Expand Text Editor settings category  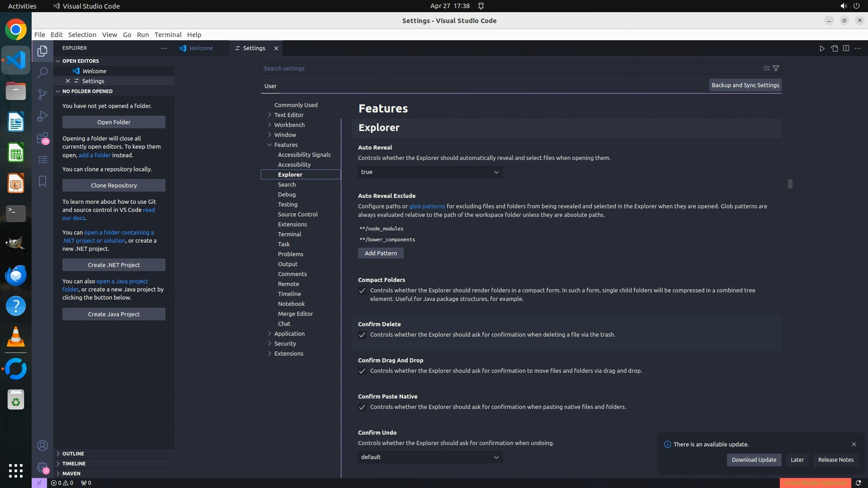(288, 115)
